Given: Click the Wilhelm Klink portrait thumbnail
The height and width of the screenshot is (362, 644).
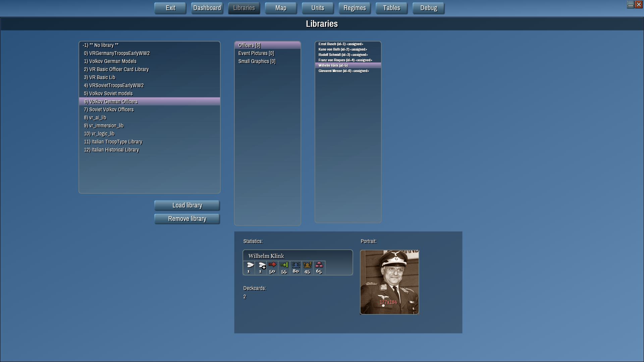Looking at the screenshot, I should [x=389, y=282].
